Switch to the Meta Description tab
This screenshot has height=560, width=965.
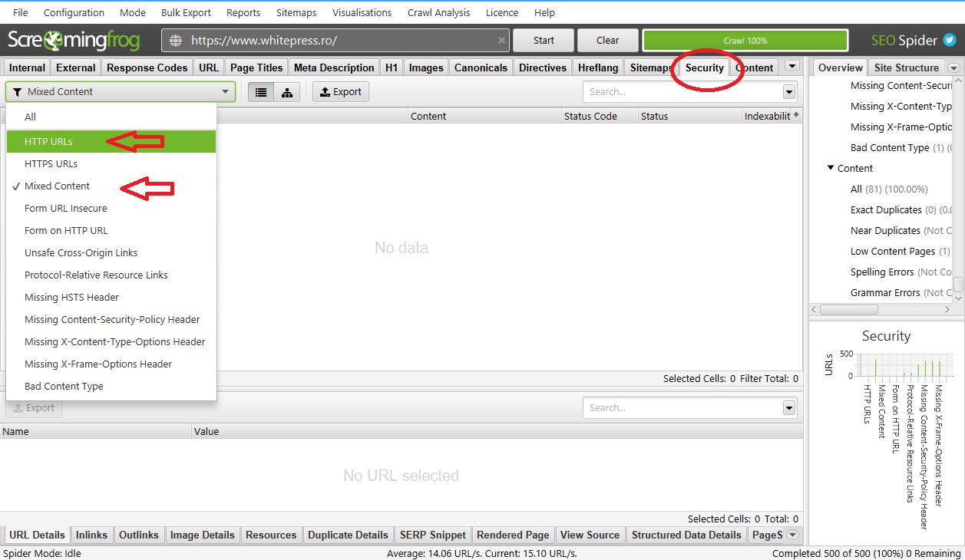334,68
